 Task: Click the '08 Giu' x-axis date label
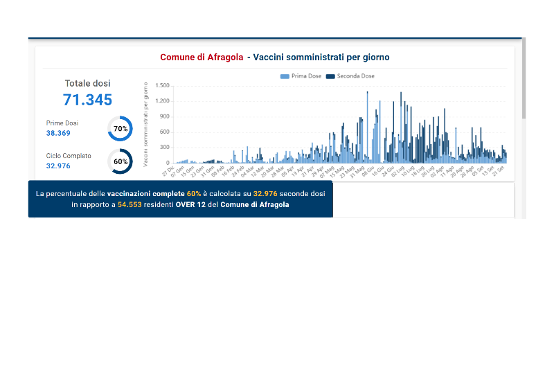(x=368, y=172)
